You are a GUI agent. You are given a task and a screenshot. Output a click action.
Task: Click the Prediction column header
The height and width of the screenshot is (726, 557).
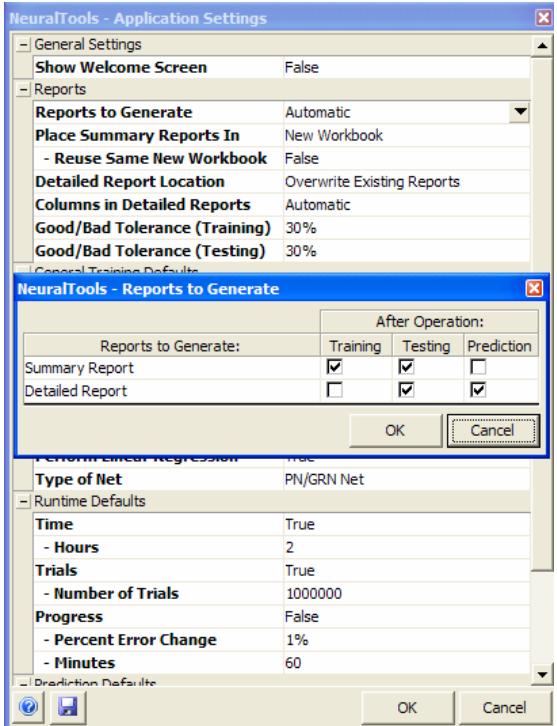click(500, 346)
